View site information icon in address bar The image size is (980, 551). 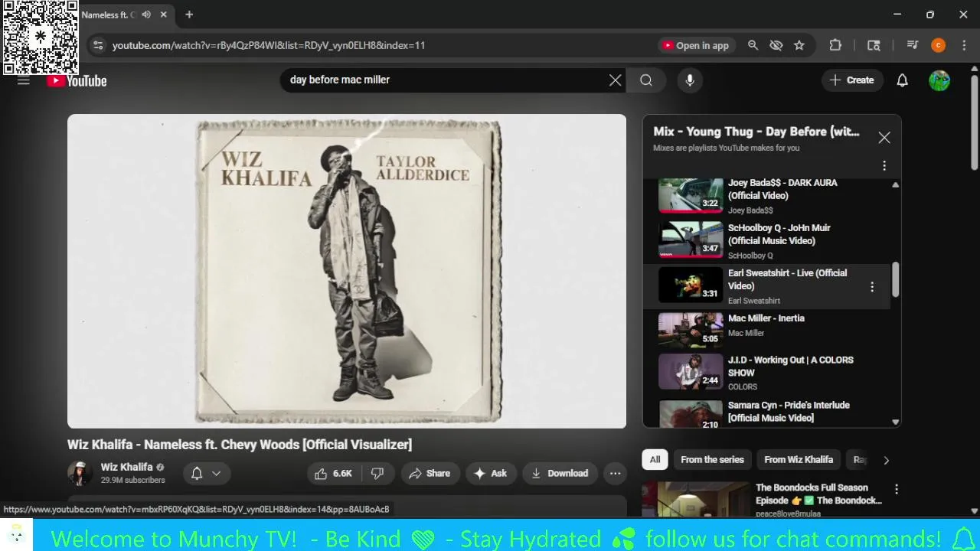[x=97, y=45]
